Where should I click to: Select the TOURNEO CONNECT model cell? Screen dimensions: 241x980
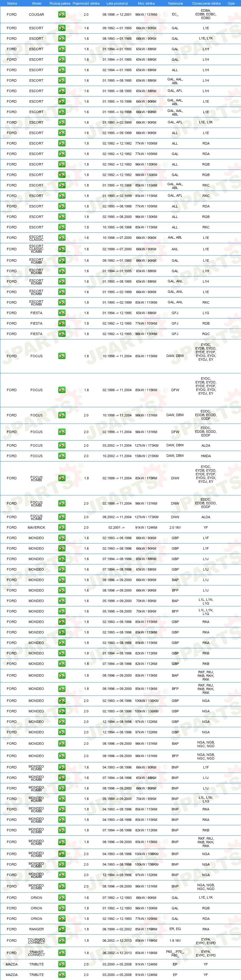(36, 941)
